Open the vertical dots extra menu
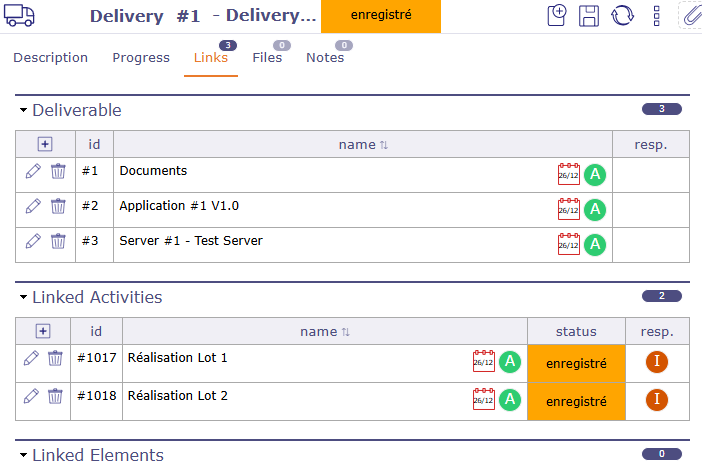Viewport: 702px width, 468px height. pos(657,15)
